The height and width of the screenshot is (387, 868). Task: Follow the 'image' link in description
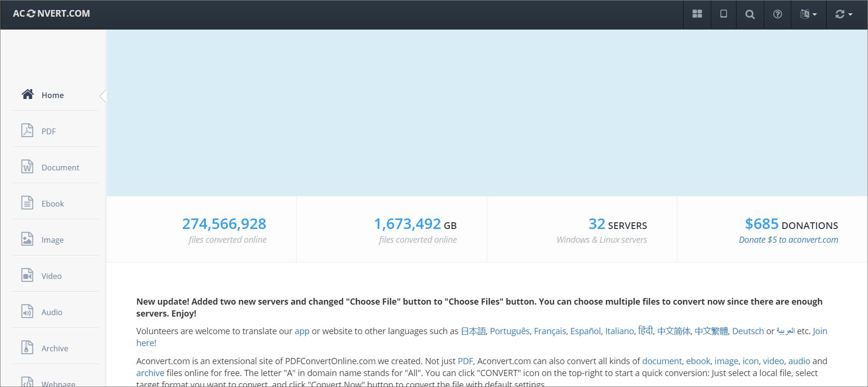727,361
